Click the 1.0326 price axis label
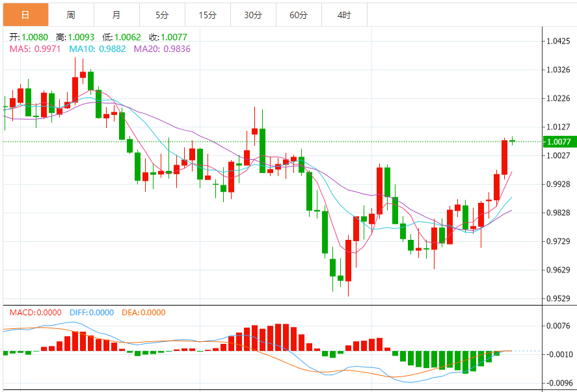 pos(558,70)
